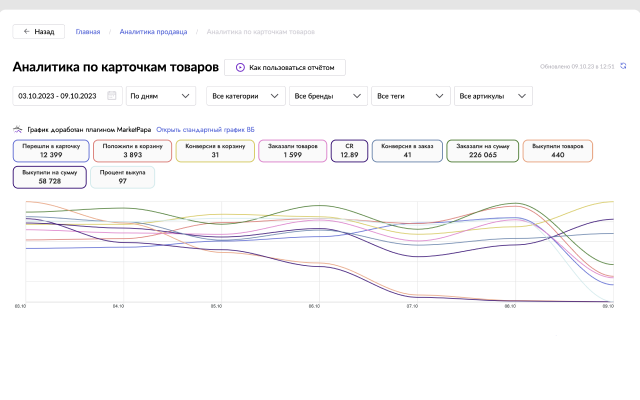Image resolution: width=640 pixels, height=400 pixels.
Task: Click the calendar icon in date field
Action: point(112,96)
